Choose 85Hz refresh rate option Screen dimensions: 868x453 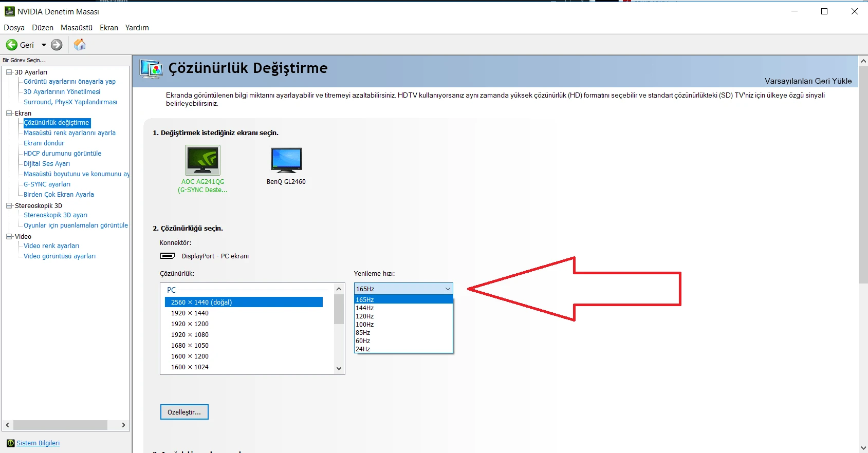tap(403, 332)
